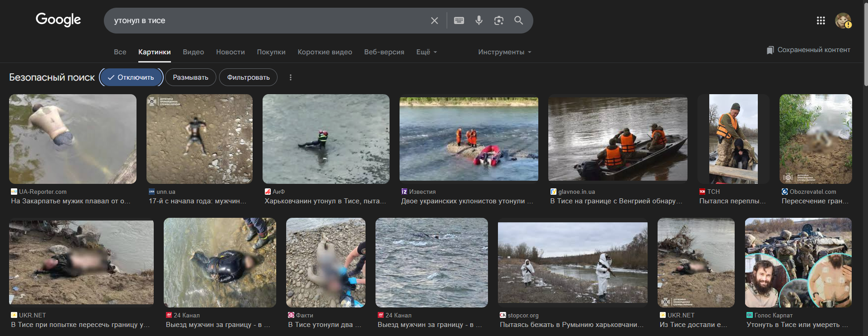
Task: Clear the search query with the X icon
Action: point(434,20)
